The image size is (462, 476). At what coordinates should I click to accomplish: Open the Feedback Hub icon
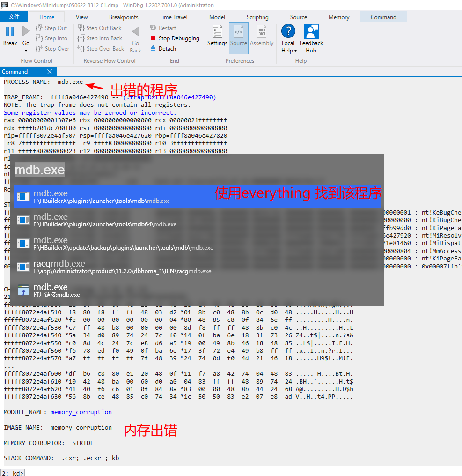tap(311, 32)
